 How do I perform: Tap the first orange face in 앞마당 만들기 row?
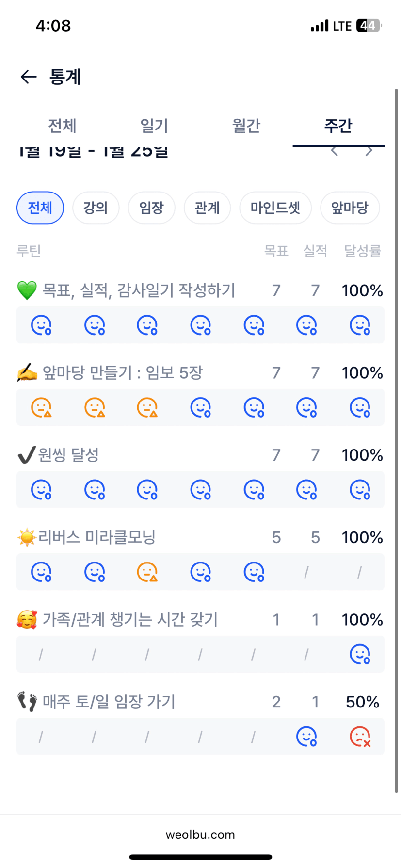pyautogui.click(x=41, y=408)
